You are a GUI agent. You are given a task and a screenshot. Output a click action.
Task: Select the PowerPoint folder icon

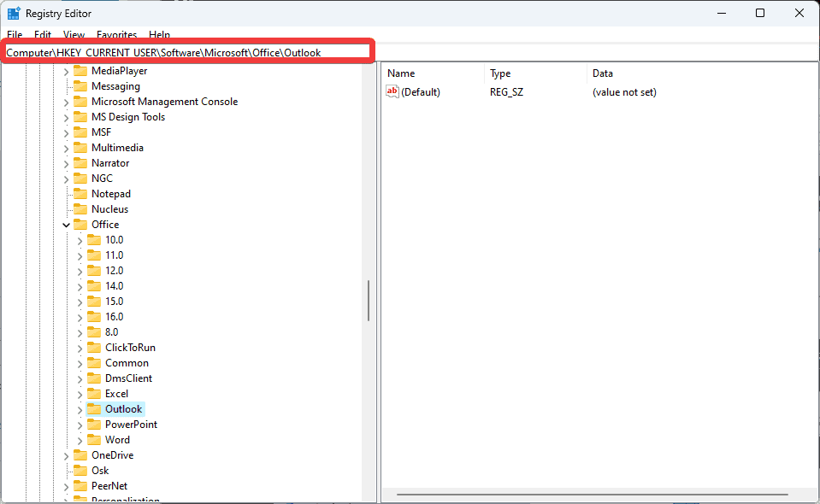click(93, 424)
